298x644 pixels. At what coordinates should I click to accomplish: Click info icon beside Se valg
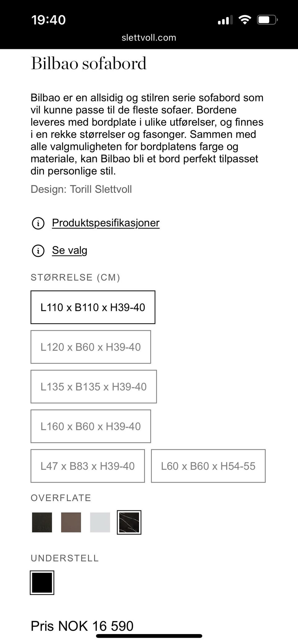(x=38, y=251)
